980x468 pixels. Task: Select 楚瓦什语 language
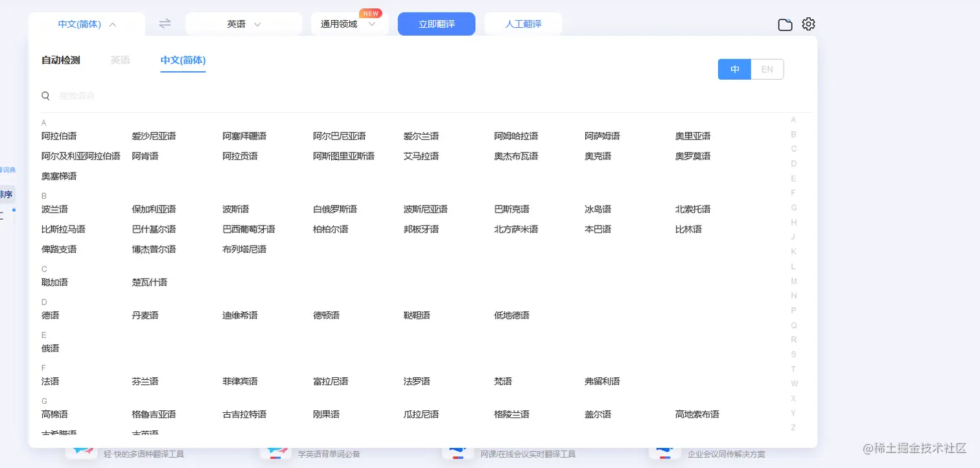150,283
